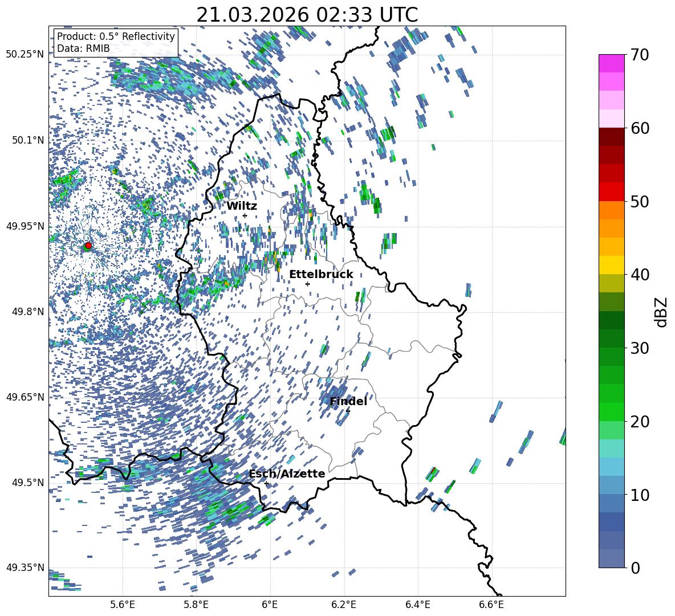Click the Wiltz station cross marker
Screen dimensions: 675x616
(x=245, y=215)
